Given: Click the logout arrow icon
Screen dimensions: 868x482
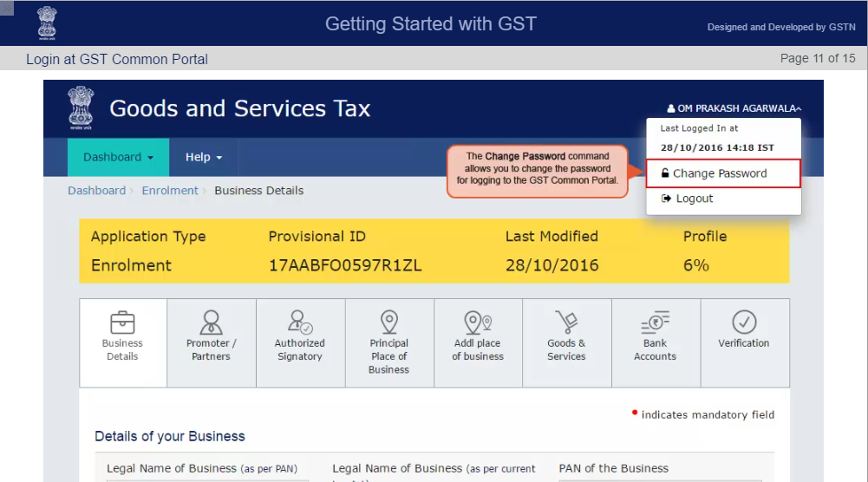Looking at the screenshot, I should tap(666, 199).
